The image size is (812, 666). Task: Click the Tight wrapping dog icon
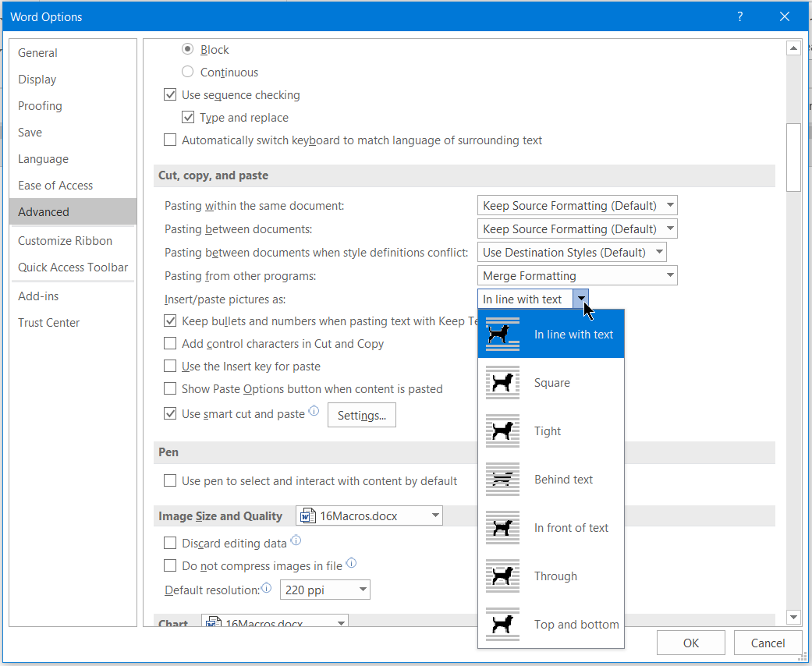(502, 431)
